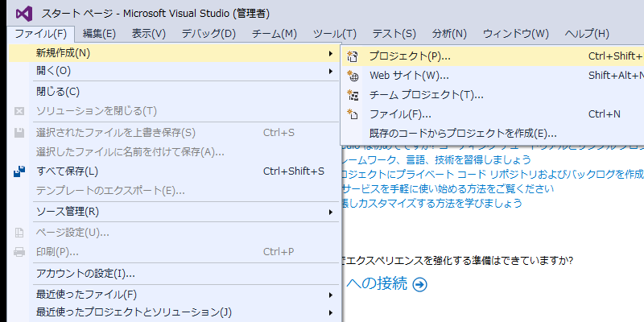This screenshot has height=322, width=644.
Task: Open link カスタマイズする方法を学びましょう
Action: pos(431,204)
